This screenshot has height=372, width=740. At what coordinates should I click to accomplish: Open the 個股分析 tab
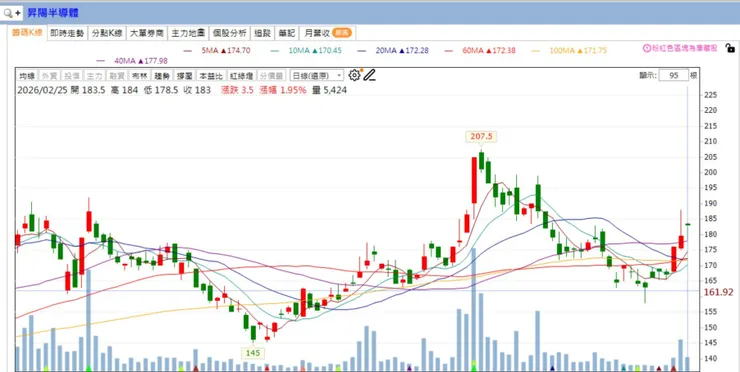tap(229, 33)
